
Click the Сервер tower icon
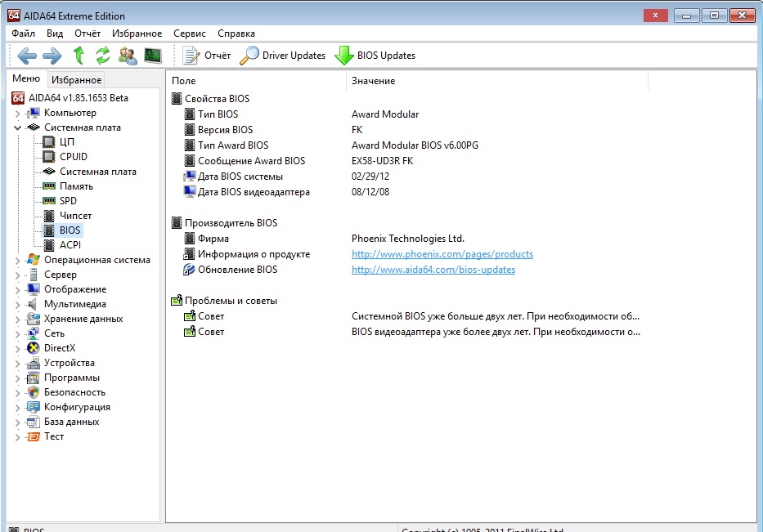click(33, 275)
